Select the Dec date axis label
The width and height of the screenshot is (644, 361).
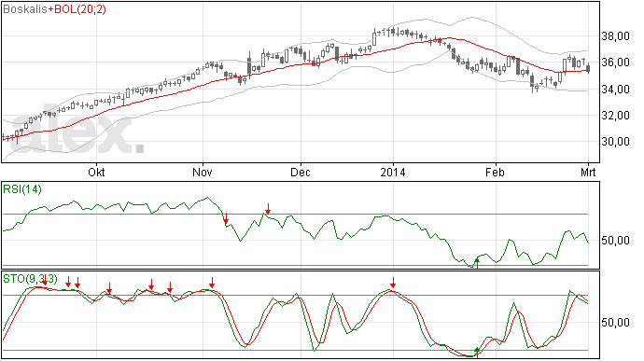pyautogui.click(x=301, y=172)
